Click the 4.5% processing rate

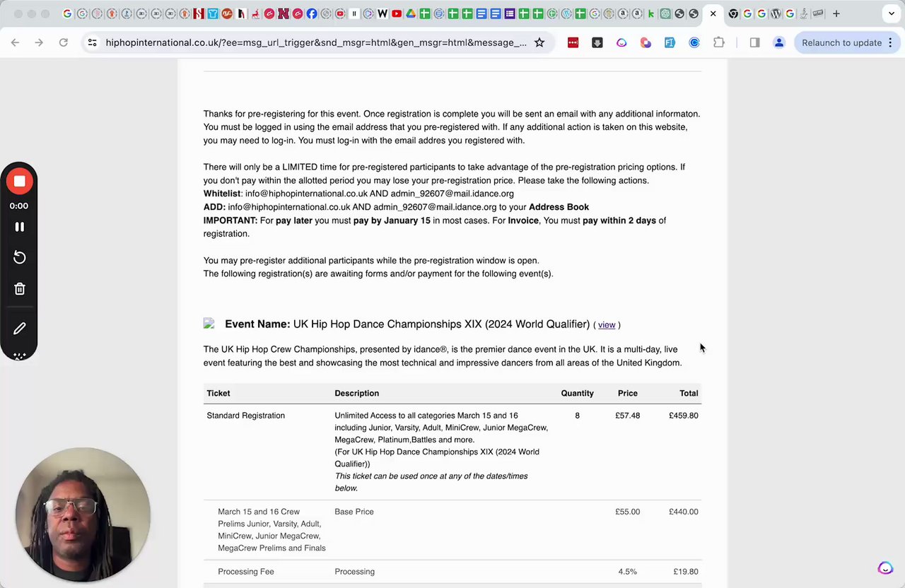click(x=627, y=572)
